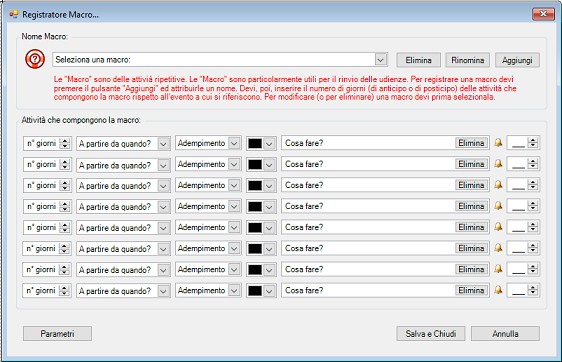The height and width of the screenshot is (362, 562).
Task: Click the Annulla button
Action: [505, 333]
